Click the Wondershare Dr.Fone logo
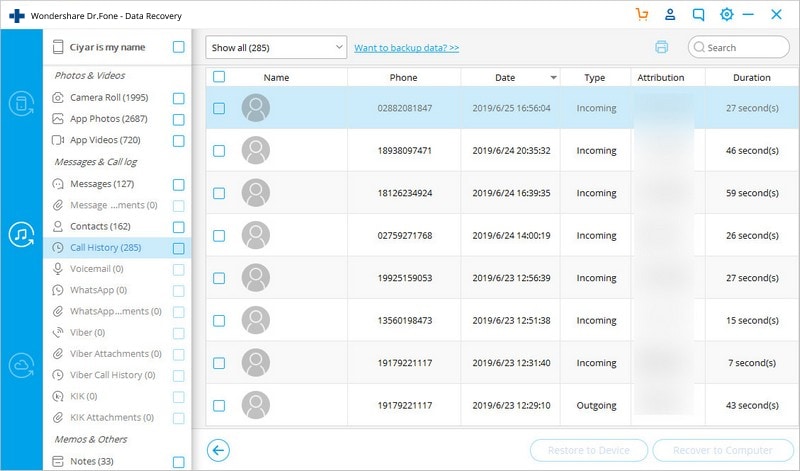 pyautogui.click(x=17, y=16)
